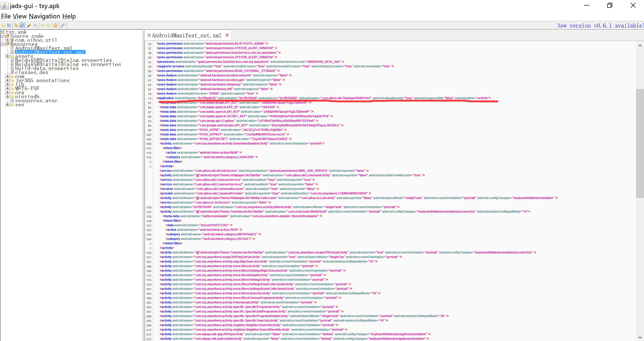Select classes.dex in the resource tree
Image resolution: width=644 pixels, height=341 pixels.
tap(31, 72)
